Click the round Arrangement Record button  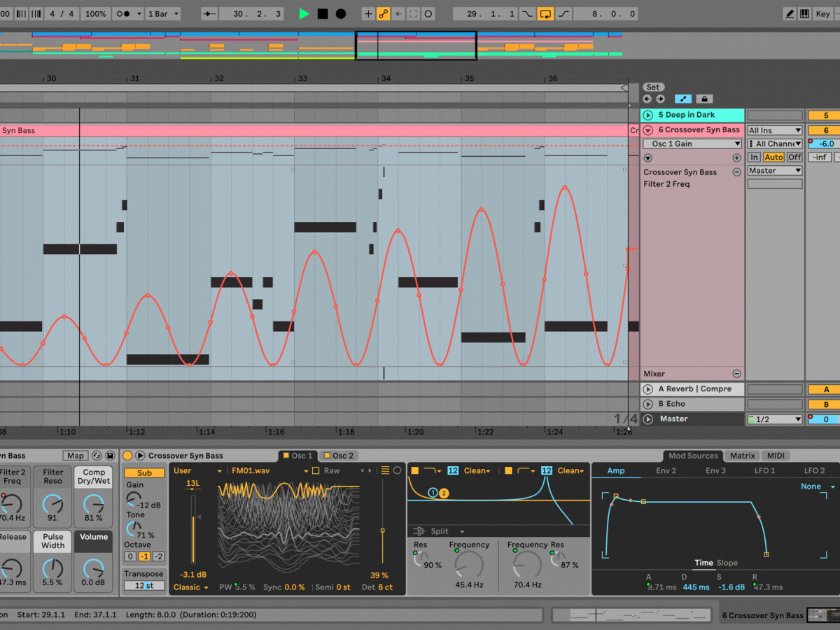(x=341, y=13)
